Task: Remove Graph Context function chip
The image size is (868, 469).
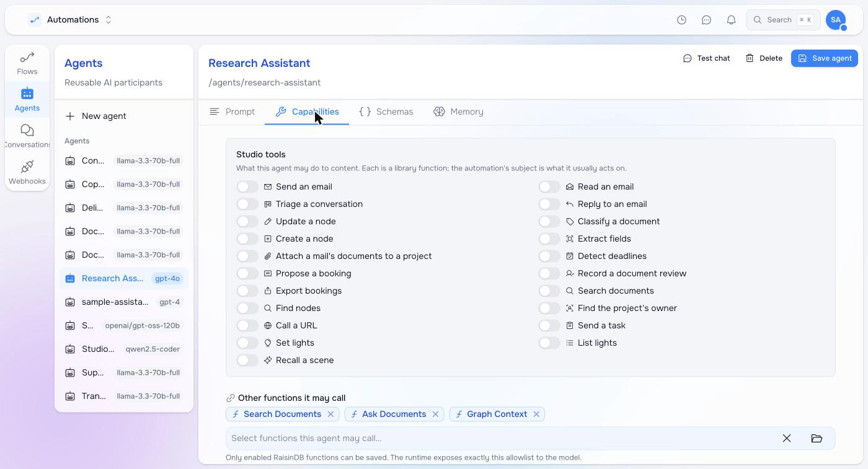Action: click(x=536, y=414)
